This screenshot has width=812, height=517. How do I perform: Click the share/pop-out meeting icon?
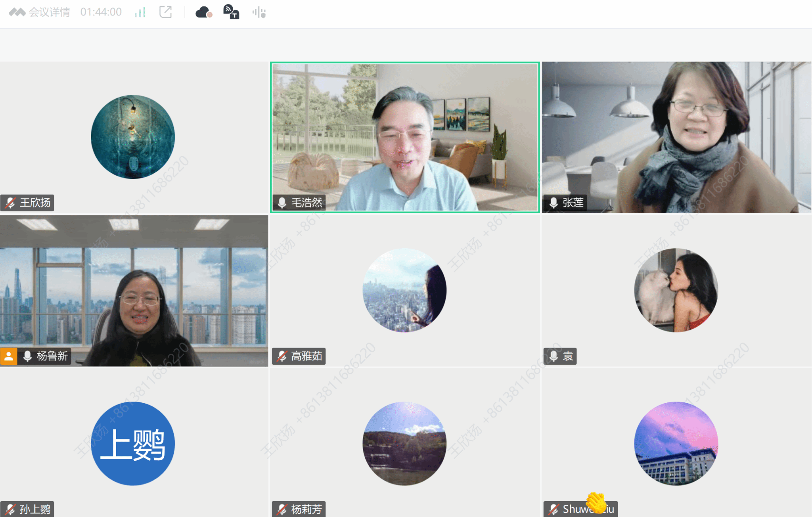pyautogui.click(x=165, y=12)
